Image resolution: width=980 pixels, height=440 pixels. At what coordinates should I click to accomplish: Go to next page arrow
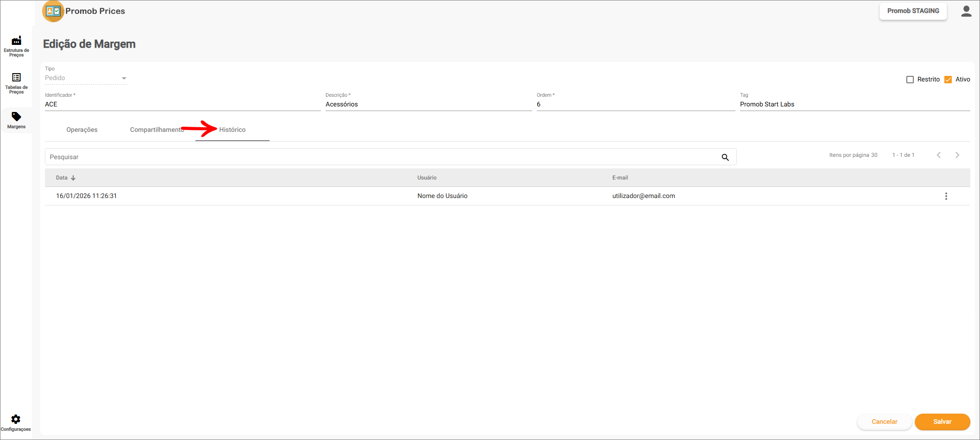(x=957, y=155)
